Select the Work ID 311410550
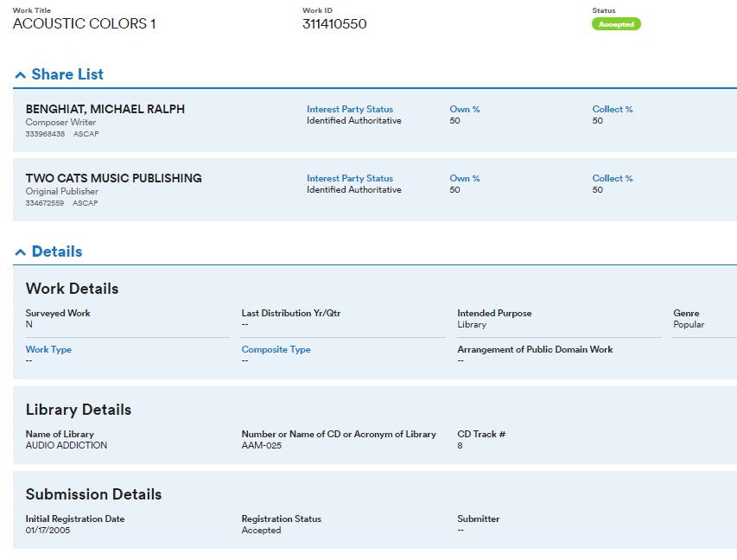Screen dimensions: 737x560 [334, 24]
